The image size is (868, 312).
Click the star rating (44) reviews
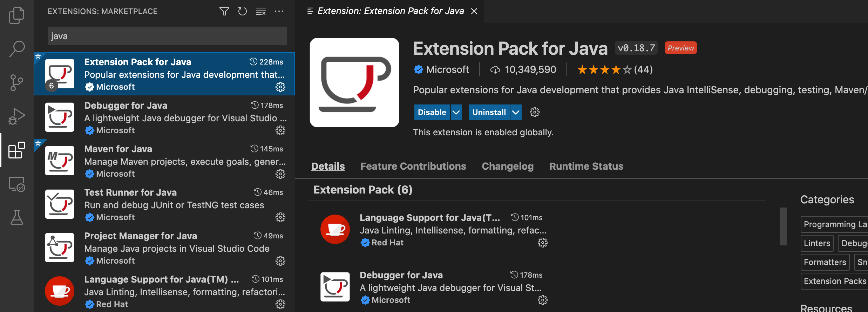click(615, 69)
